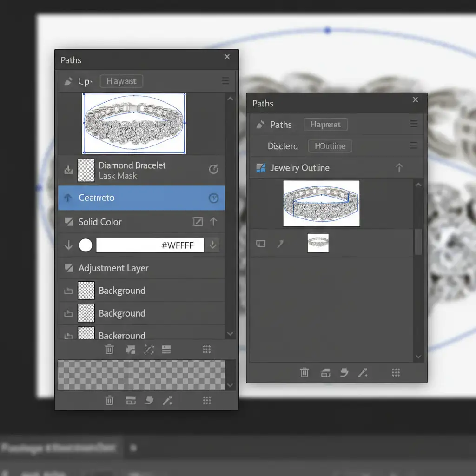Click the trash icon in the right Paths panel
Viewport: 476px width, 476px height.
click(x=304, y=372)
